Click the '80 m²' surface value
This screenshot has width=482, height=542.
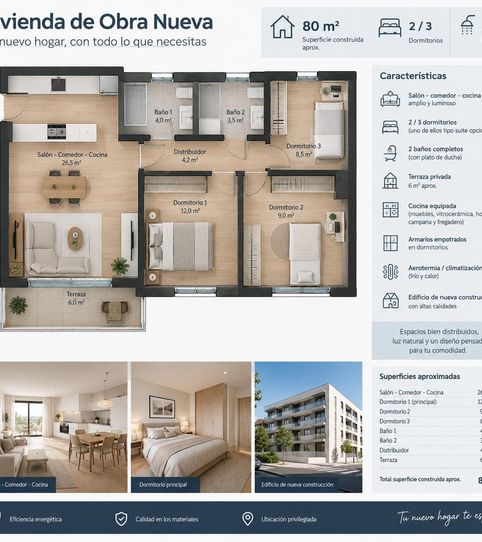coord(321,26)
